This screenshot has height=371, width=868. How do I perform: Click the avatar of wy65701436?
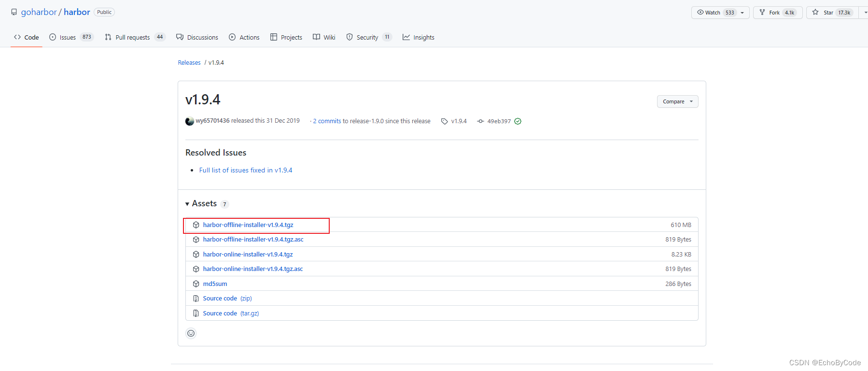[190, 121]
